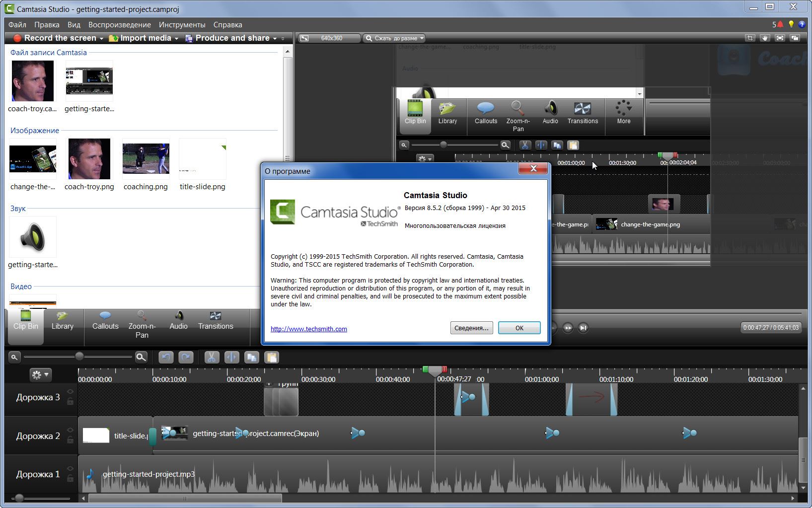Click Produce and share button
The image size is (812, 508).
pos(227,38)
